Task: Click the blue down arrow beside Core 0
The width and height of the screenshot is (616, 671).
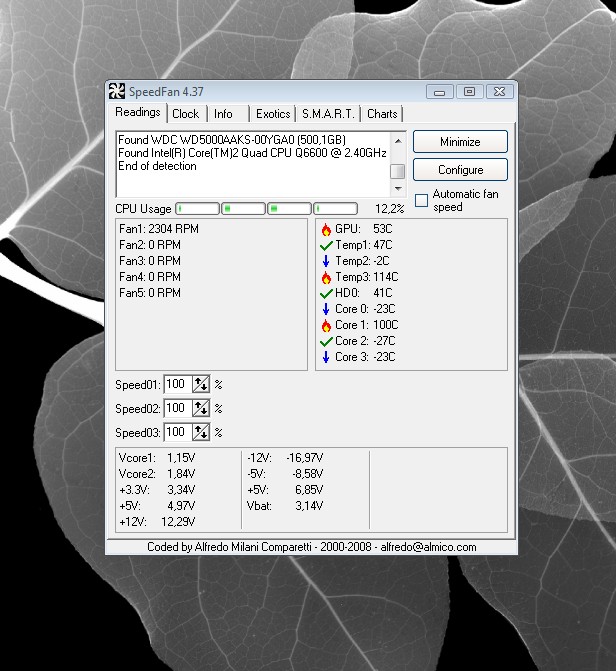Action: [326, 309]
